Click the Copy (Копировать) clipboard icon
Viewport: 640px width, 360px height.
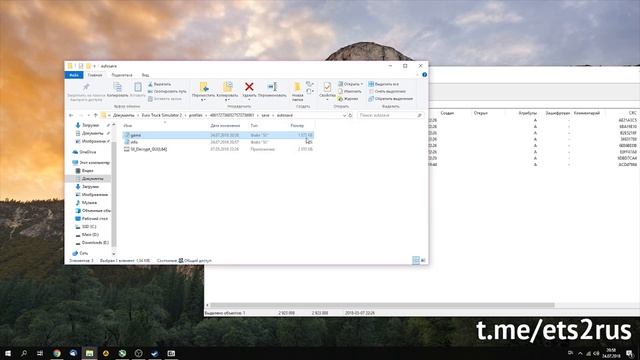coord(117,87)
